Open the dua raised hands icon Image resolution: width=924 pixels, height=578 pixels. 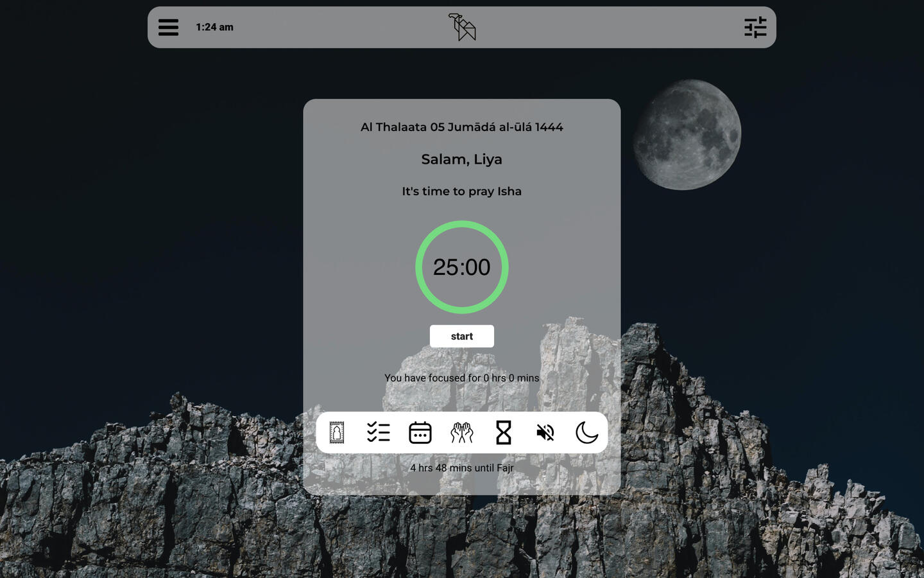462,432
